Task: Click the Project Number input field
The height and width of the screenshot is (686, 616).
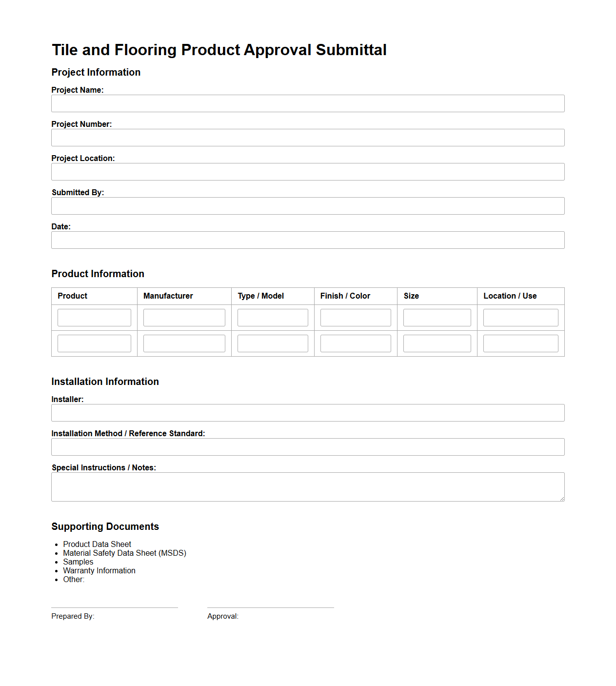Action: (307, 137)
